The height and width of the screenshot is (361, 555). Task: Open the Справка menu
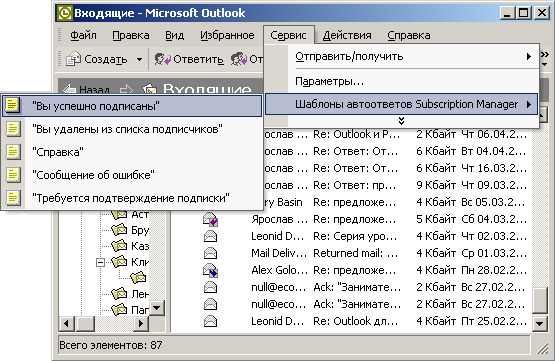click(x=408, y=35)
